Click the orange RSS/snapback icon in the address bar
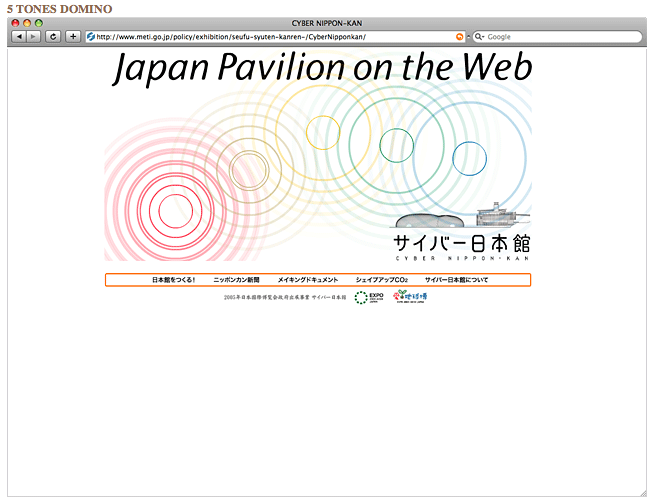Screen dimensions: 658x504 click(x=460, y=37)
